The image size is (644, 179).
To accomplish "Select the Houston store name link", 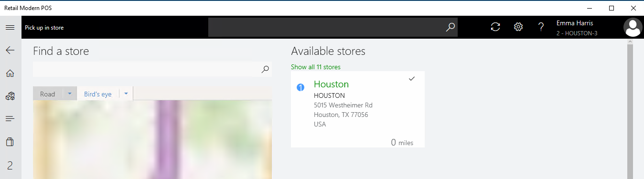I will coord(331,84).
